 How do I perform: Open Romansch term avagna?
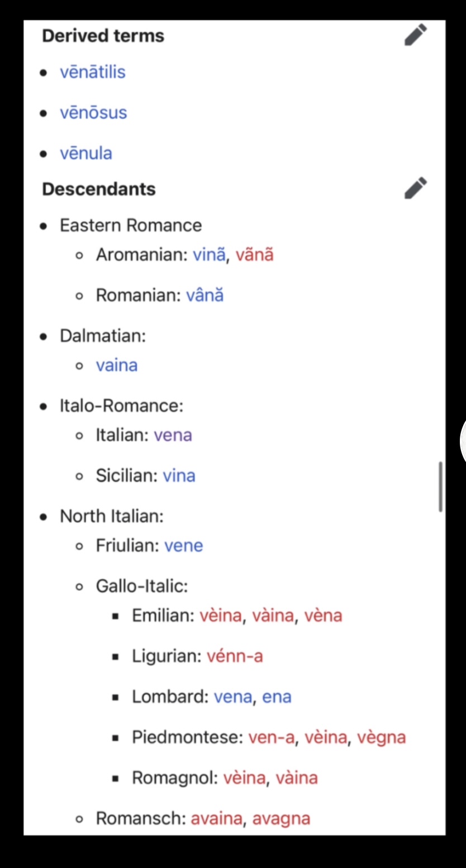(281, 819)
